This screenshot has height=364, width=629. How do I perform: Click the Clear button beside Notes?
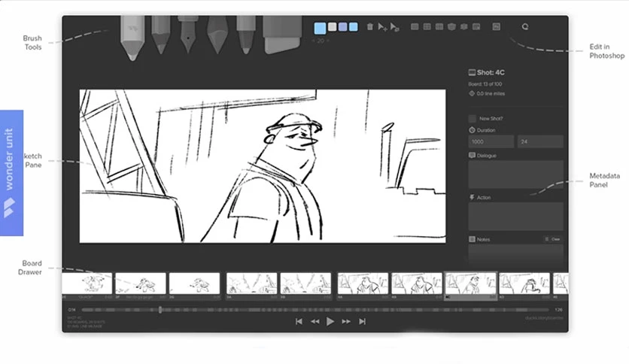(x=553, y=239)
